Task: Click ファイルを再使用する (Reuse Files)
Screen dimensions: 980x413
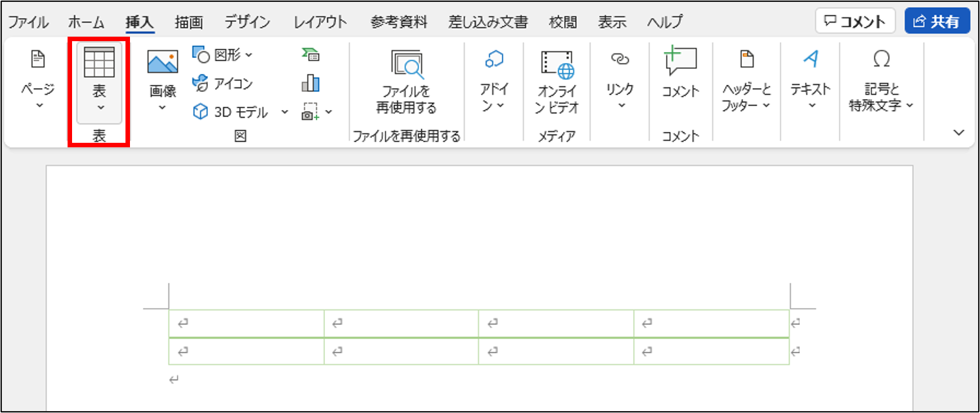Action: pyautogui.click(x=407, y=83)
